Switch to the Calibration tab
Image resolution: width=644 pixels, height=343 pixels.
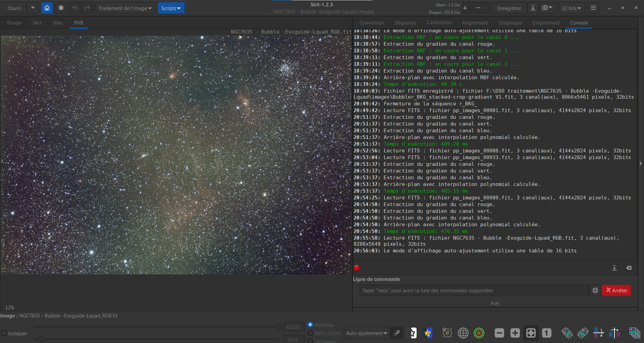click(439, 22)
